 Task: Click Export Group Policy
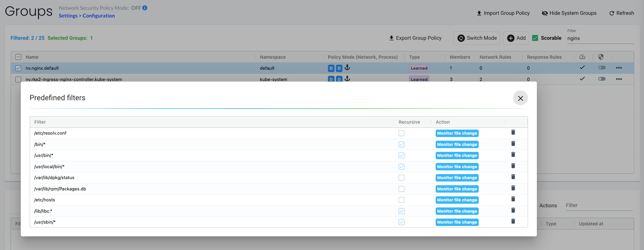415,38
